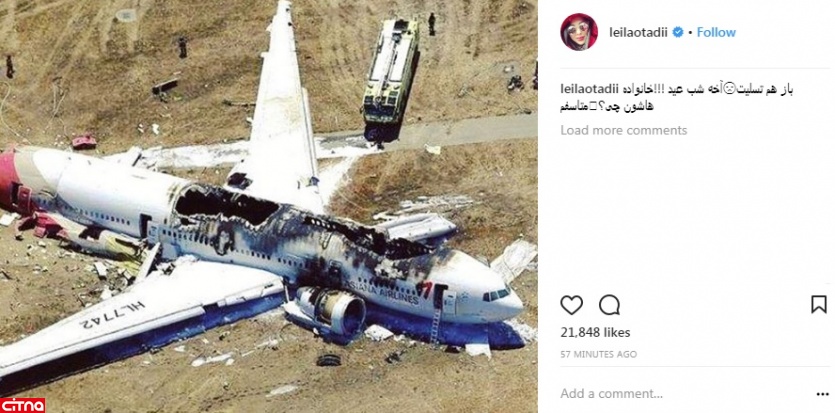Open the three-dot more options menu
This screenshot has height=413, width=835.
822,394
